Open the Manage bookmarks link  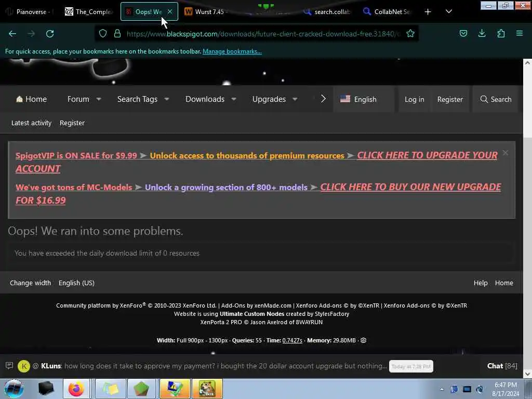point(232,51)
